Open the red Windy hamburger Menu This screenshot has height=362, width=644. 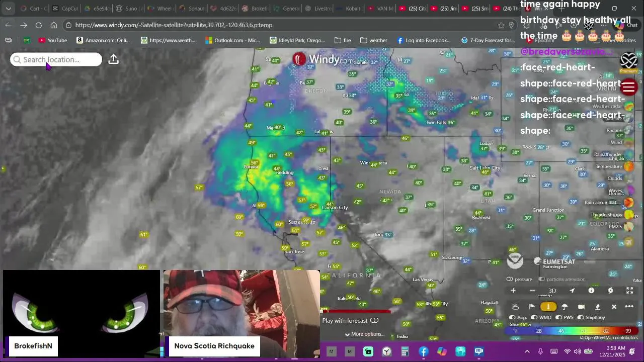point(628,87)
